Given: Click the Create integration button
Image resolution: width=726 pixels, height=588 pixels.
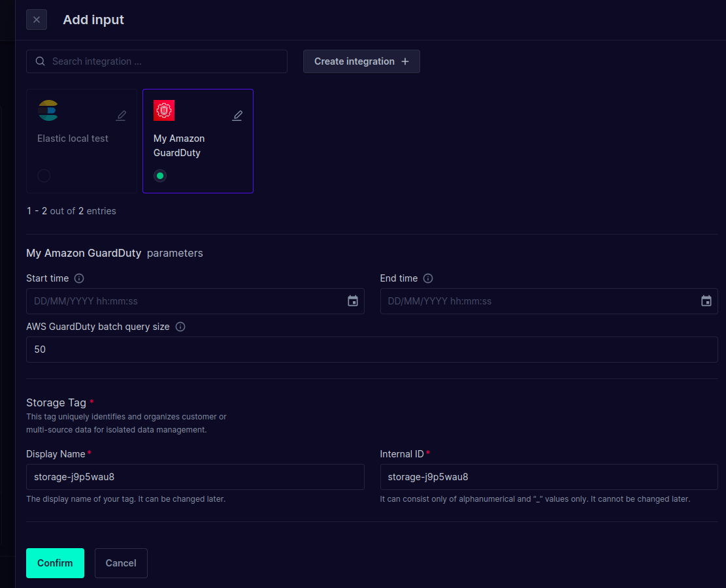Looking at the screenshot, I should tap(361, 61).
